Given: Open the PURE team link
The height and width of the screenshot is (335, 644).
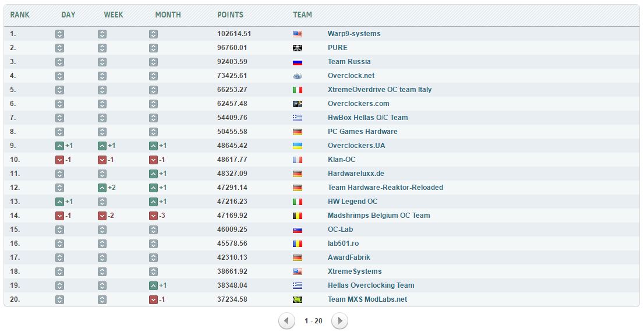Looking at the screenshot, I should tap(338, 48).
